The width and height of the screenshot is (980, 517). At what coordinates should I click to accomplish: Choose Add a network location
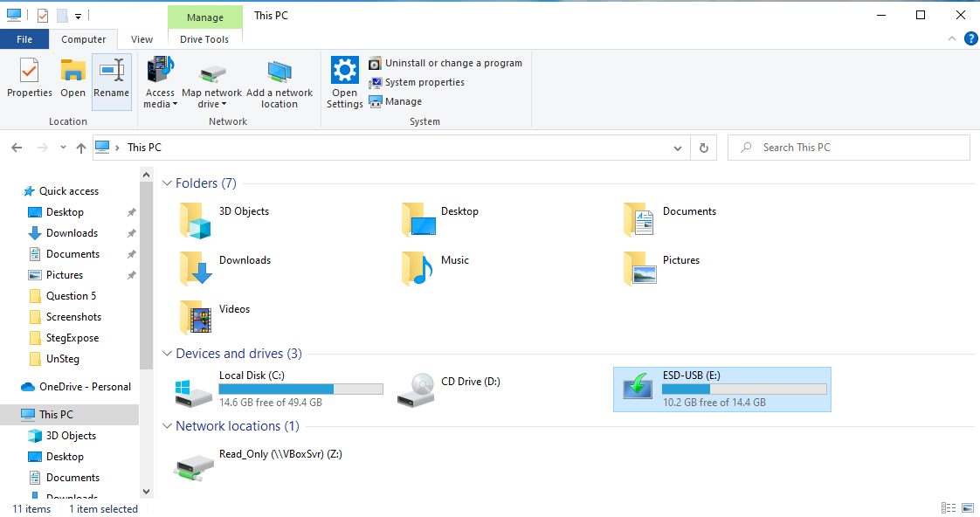(x=280, y=82)
